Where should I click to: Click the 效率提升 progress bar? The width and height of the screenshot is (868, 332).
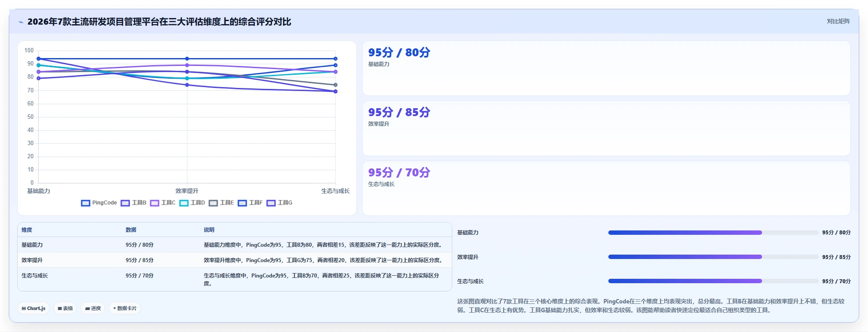tap(713, 257)
